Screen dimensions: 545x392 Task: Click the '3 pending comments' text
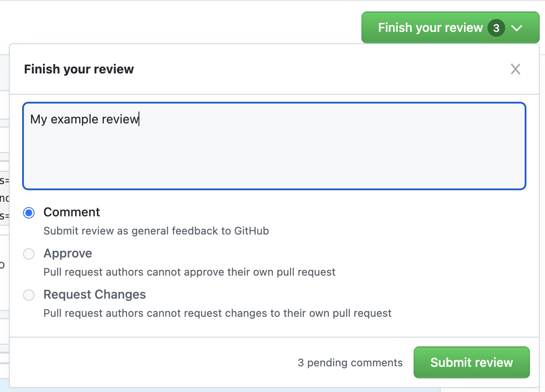(x=350, y=363)
